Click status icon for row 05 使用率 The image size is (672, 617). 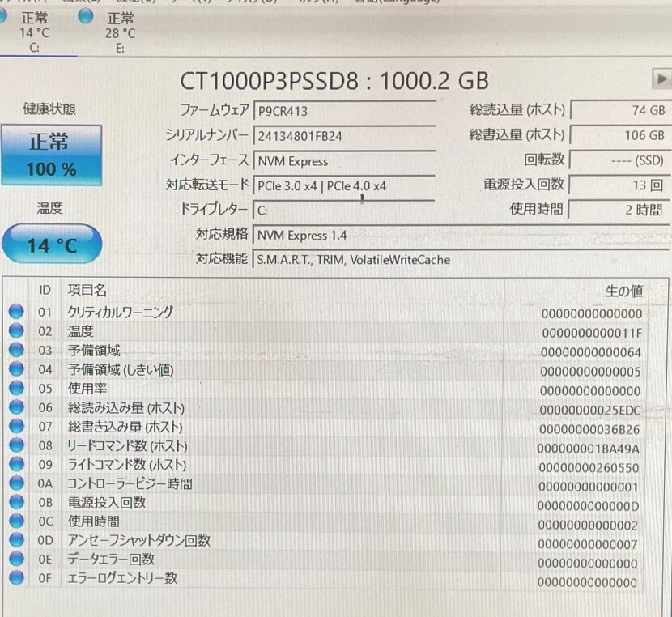pos(16,388)
